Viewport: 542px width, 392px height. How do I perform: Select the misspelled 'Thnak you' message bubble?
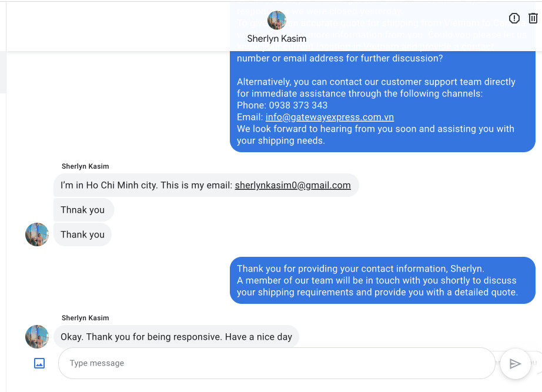[83, 210]
